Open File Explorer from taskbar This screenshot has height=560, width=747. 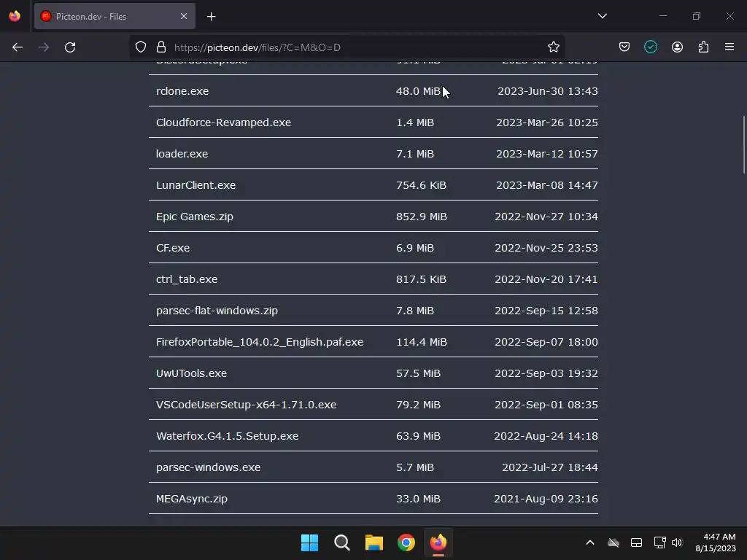coord(374,542)
